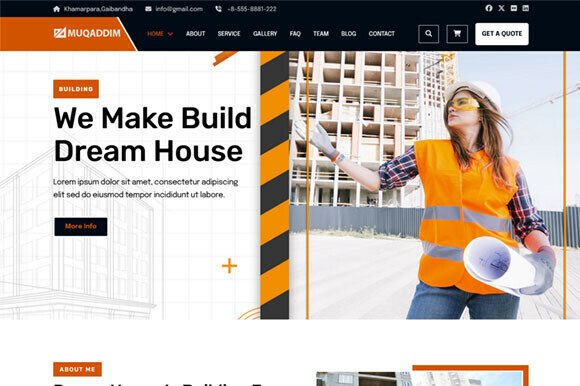The width and height of the screenshot is (580, 386).
Task: Click the About Me tag label
Action: click(x=77, y=369)
